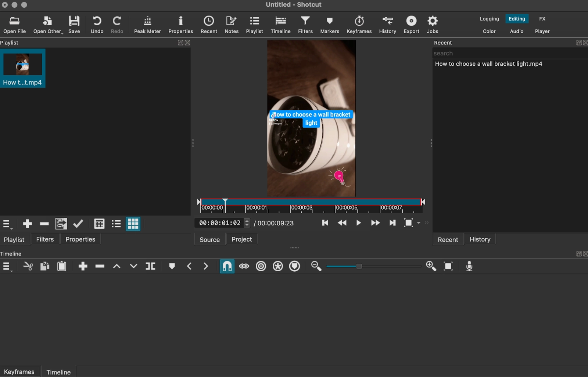The height and width of the screenshot is (377, 588).
Task: Click the Record Audio microphone icon
Action: (469, 266)
